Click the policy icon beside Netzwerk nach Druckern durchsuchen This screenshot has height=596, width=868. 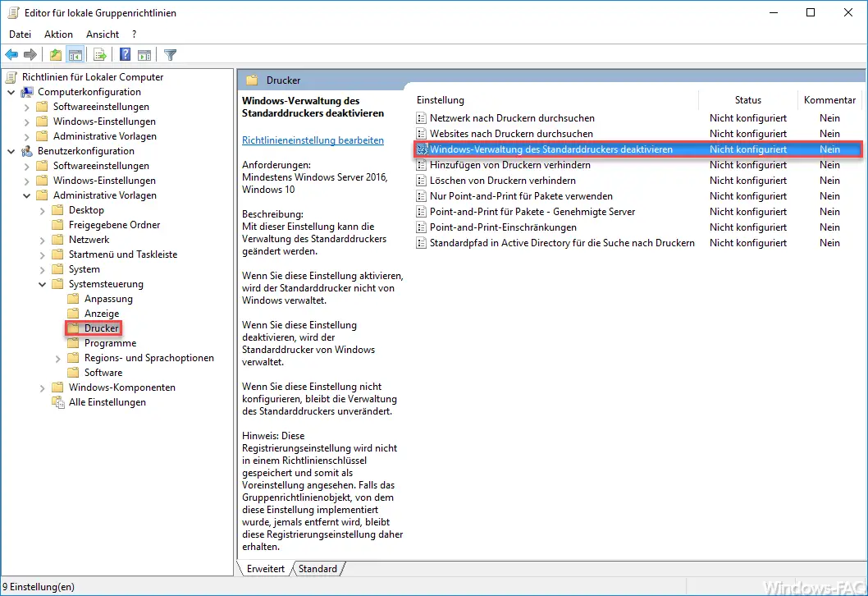[x=421, y=118]
